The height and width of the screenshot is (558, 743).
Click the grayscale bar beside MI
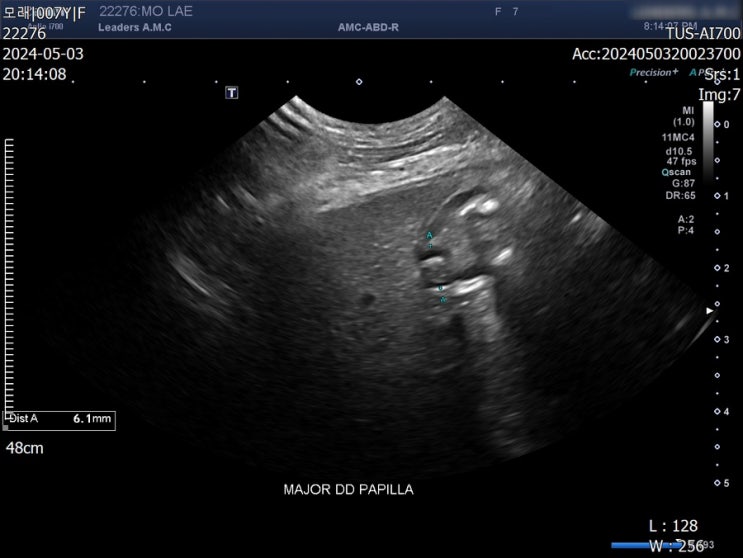tap(707, 142)
